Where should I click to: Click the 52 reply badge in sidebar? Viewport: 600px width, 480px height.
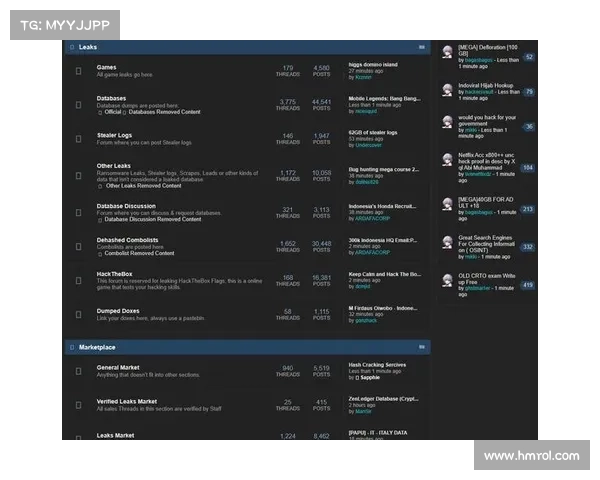529,57
